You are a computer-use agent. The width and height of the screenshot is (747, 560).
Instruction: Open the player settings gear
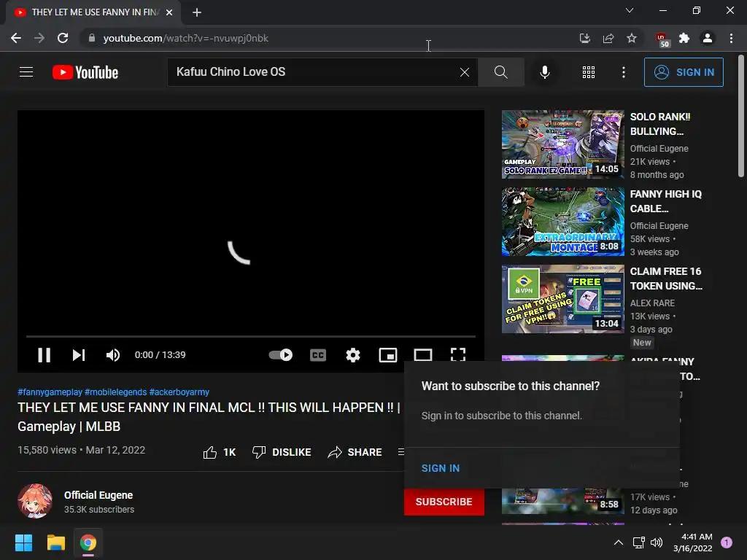click(x=352, y=355)
